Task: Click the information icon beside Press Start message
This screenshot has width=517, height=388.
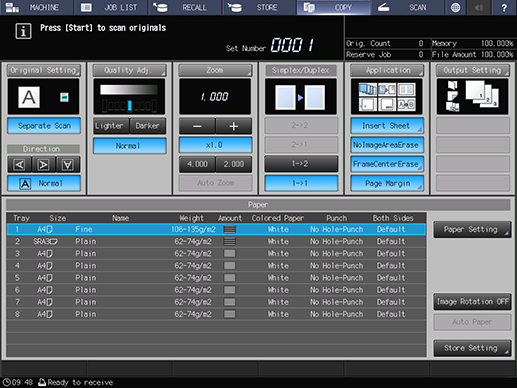Action: point(23,31)
